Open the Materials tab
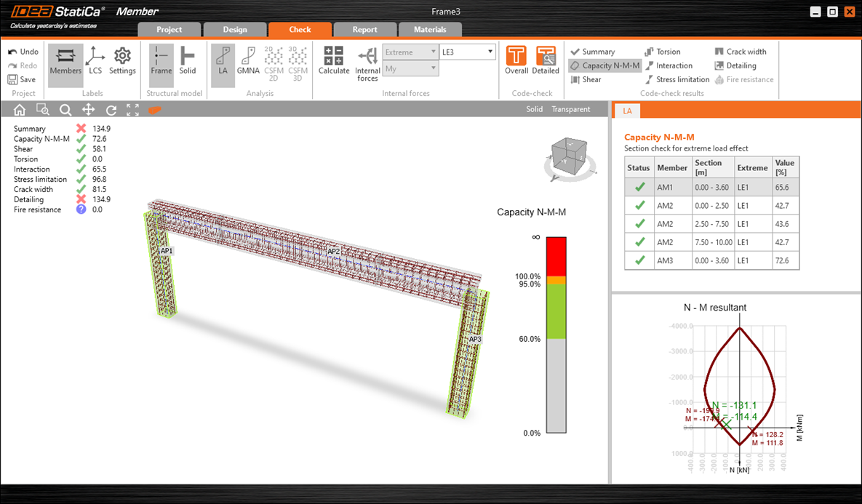The height and width of the screenshot is (504, 862). (x=430, y=30)
